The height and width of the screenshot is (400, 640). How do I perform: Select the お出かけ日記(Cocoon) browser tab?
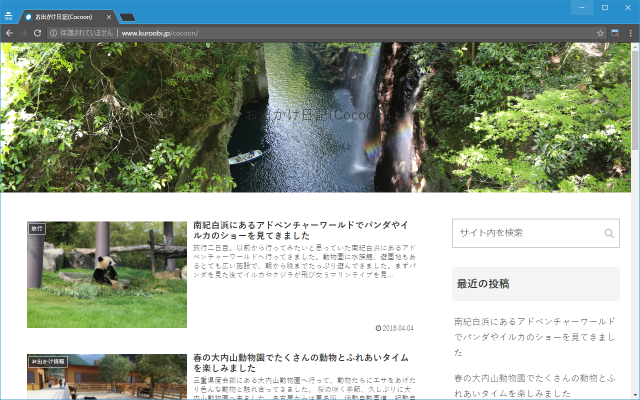point(65,17)
